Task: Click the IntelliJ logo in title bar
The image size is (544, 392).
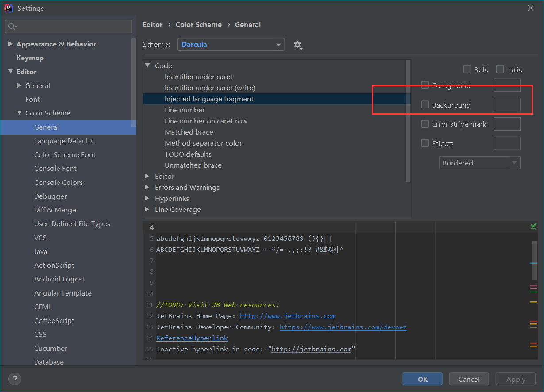Action: 8,8
